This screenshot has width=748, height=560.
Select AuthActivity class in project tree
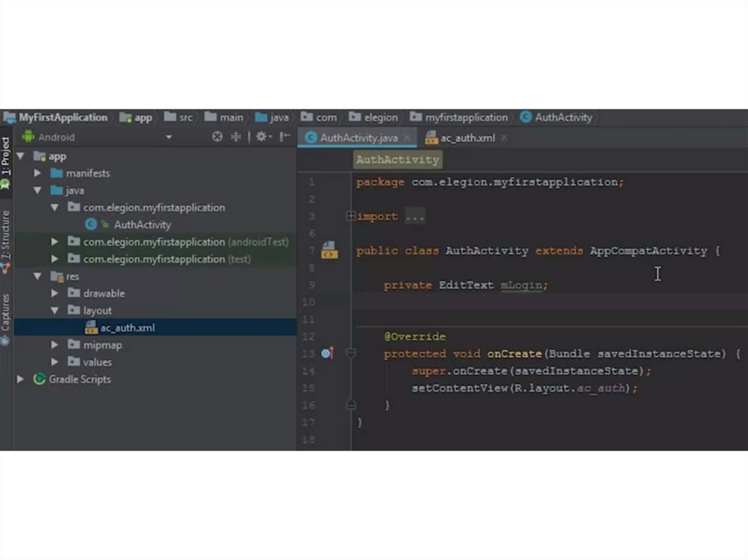[x=142, y=225]
